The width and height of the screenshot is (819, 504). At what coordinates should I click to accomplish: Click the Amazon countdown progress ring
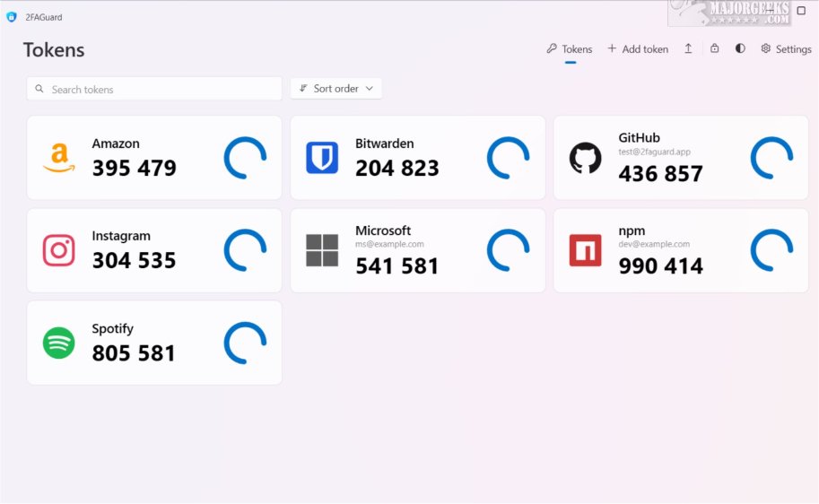(245, 158)
